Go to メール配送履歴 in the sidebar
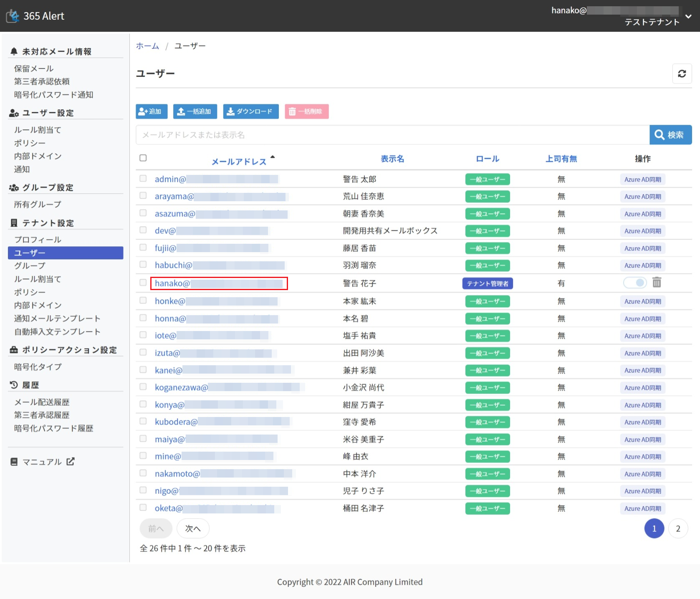 (x=42, y=402)
